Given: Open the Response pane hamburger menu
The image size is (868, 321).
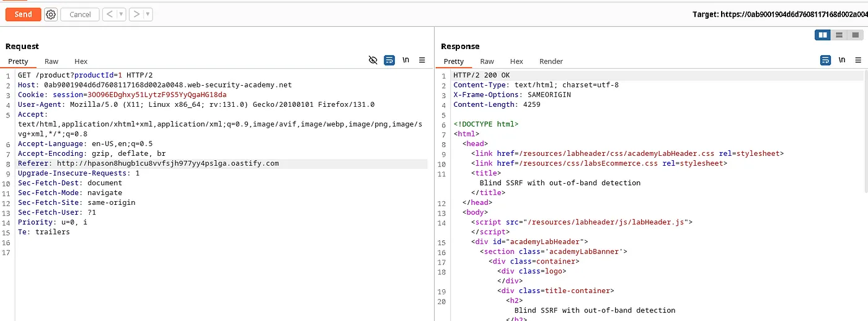Looking at the screenshot, I should pos(858,60).
